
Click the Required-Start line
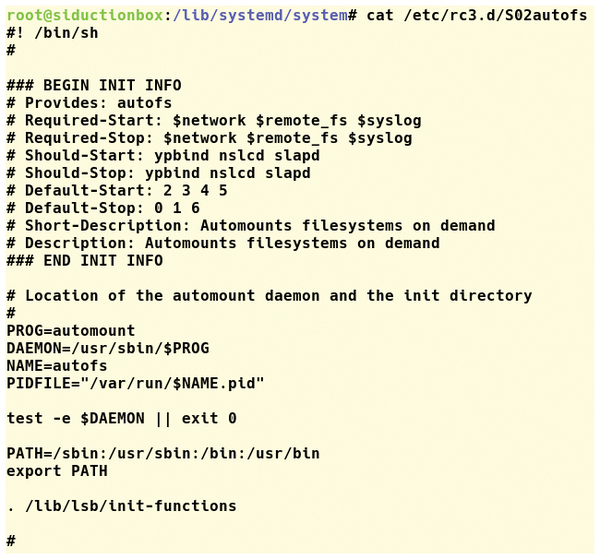(x=214, y=121)
